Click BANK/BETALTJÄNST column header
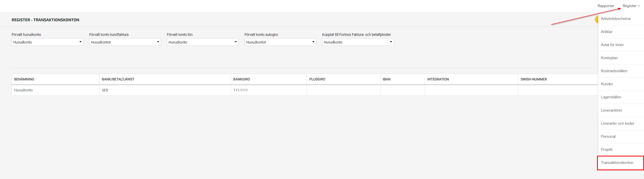Viewport: 644px width, 179px height. click(x=165, y=79)
